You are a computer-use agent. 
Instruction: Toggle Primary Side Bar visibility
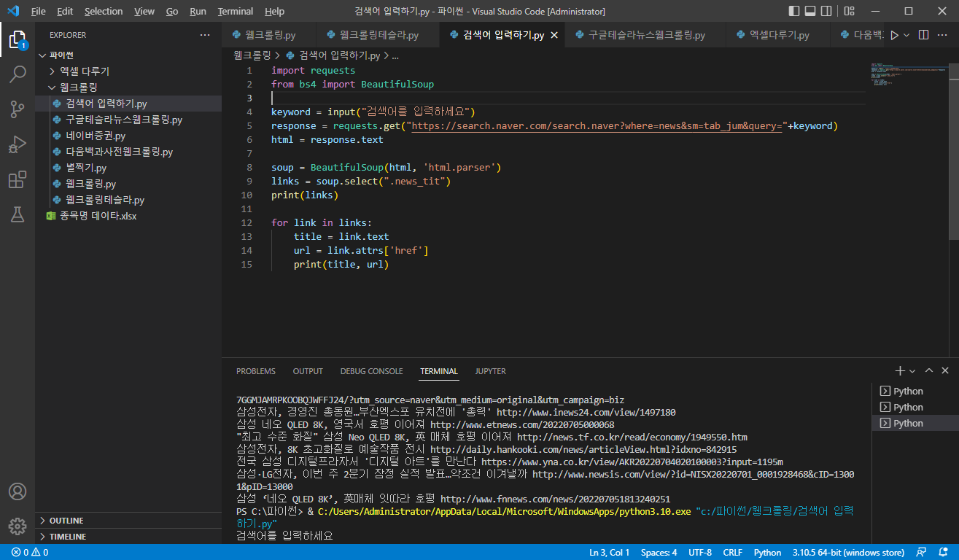[794, 11]
